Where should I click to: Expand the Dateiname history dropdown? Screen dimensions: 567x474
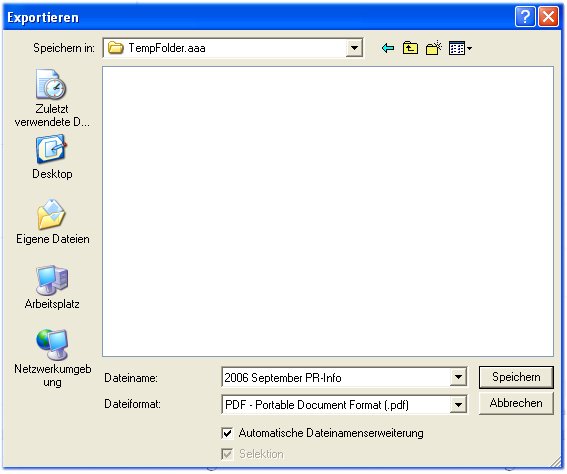458,377
